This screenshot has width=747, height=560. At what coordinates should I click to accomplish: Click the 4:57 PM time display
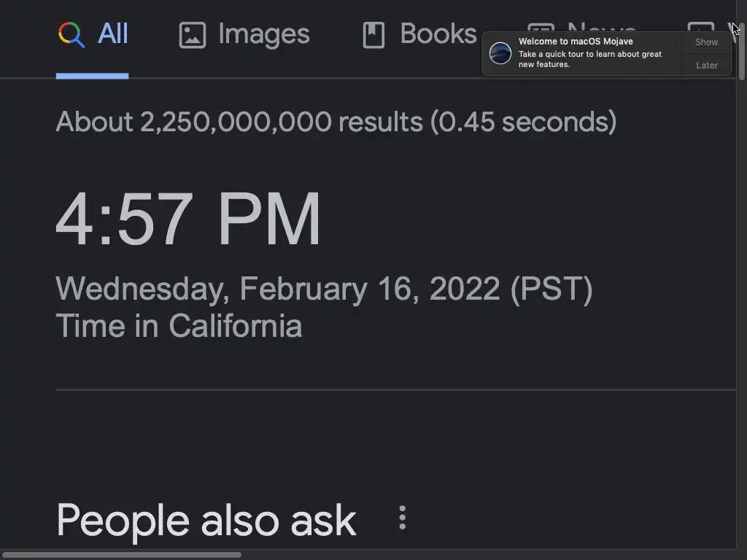188,220
